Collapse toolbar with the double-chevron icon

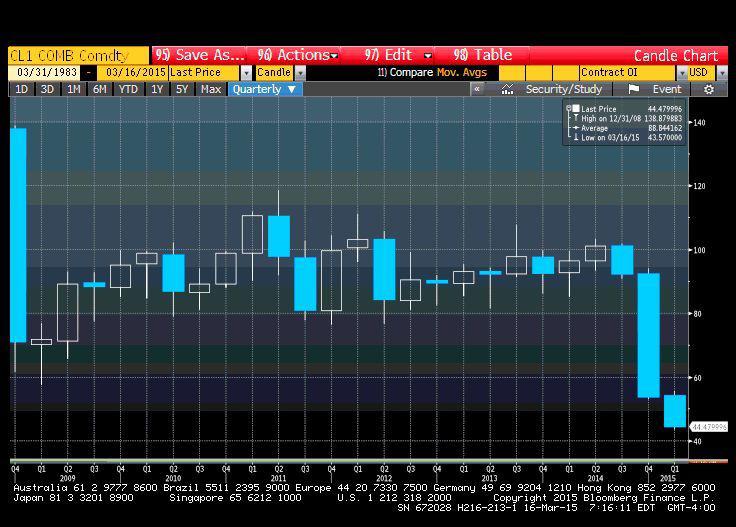click(x=477, y=89)
